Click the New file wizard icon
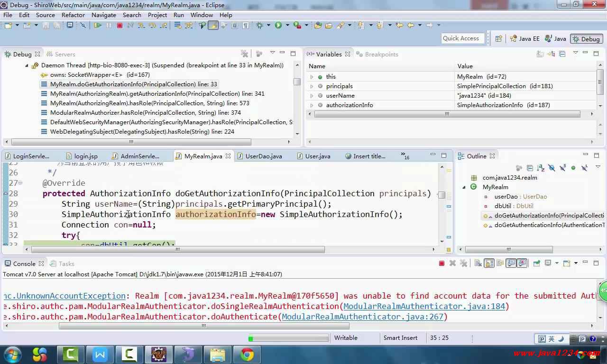The width and height of the screenshot is (607, 364). coord(8,25)
